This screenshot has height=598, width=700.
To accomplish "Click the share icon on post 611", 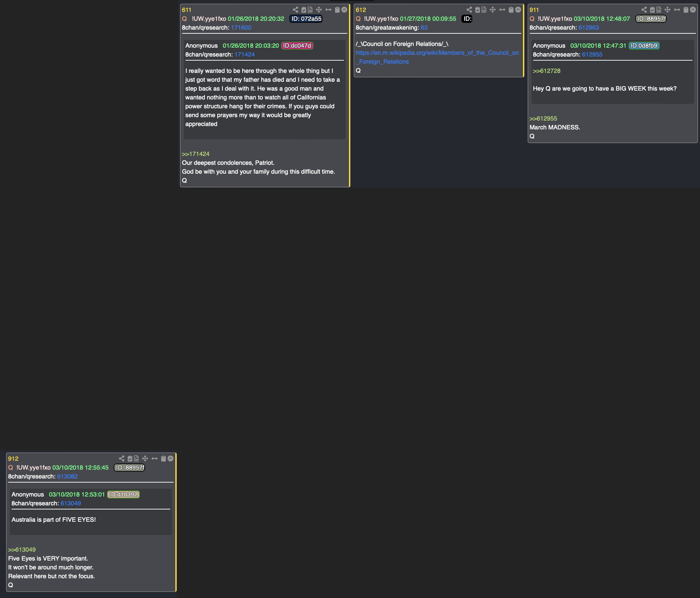I will (x=296, y=10).
